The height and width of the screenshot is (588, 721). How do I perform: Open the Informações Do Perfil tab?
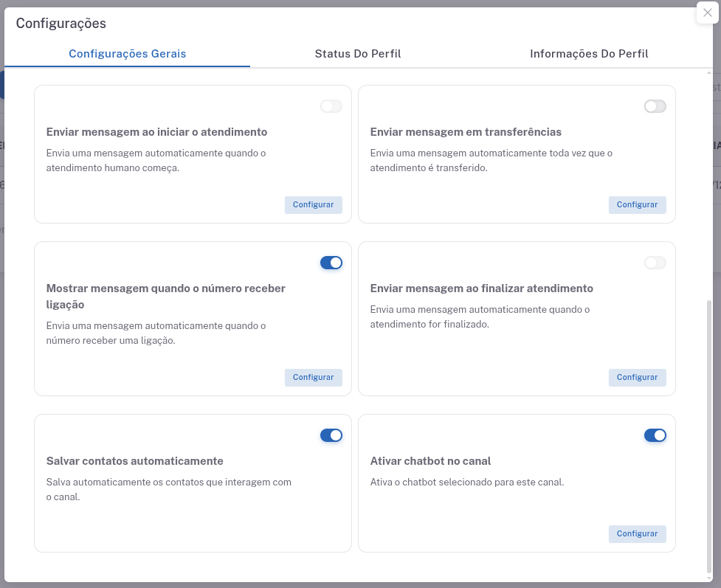589,54
